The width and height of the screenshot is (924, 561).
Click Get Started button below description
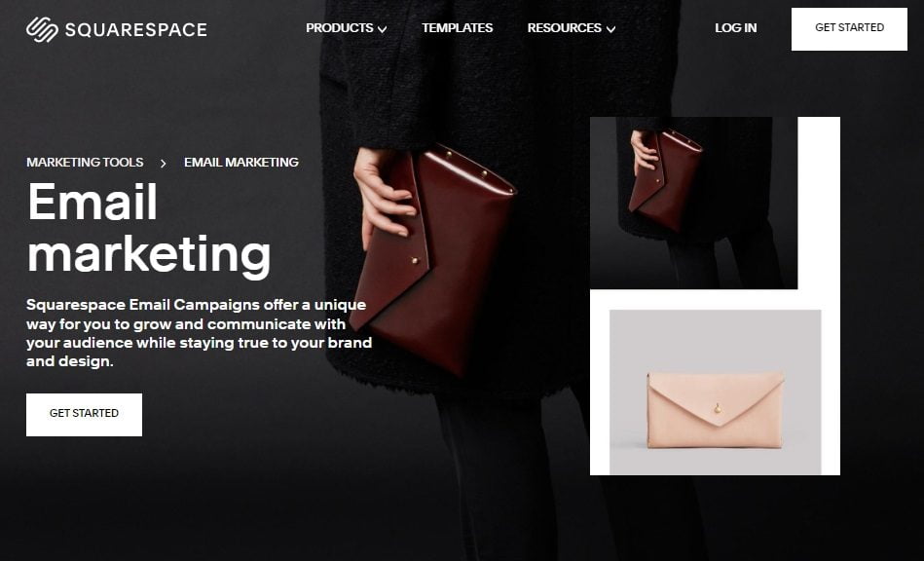[85, 415]
